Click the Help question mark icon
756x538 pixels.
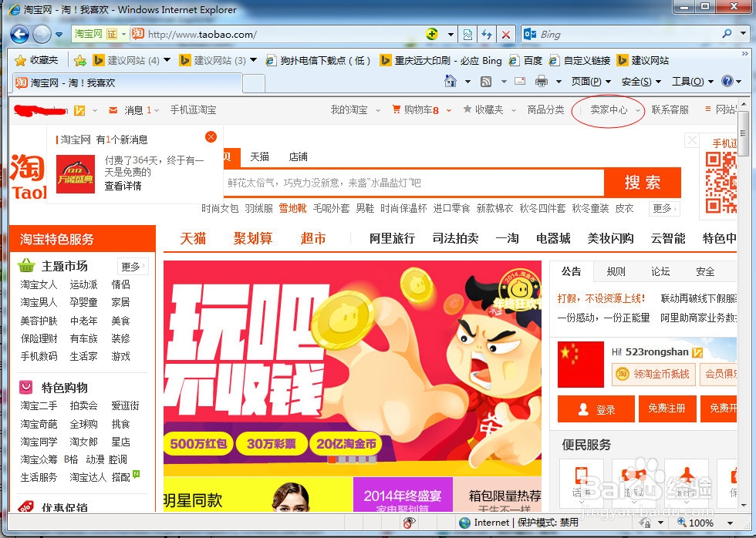pyautogui.click(x=727, y=81)
